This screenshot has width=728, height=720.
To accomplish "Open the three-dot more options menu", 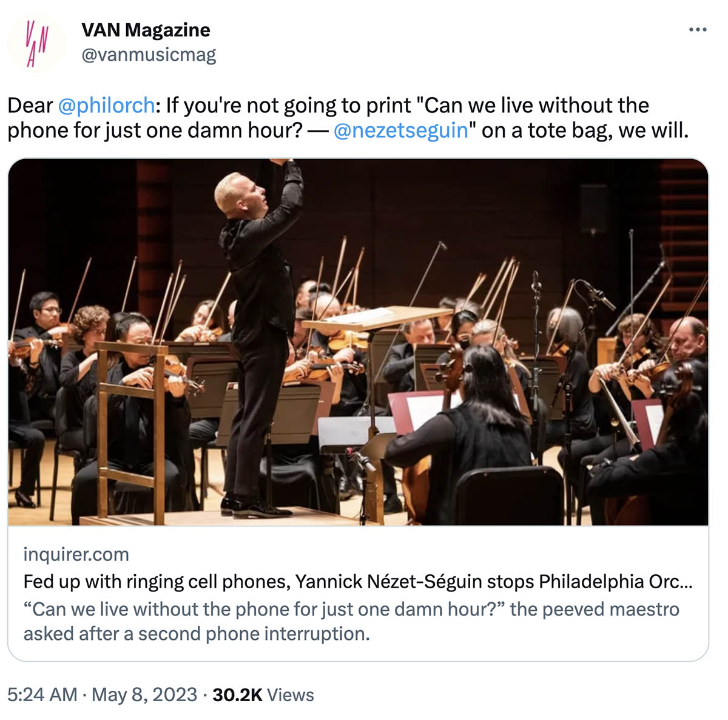I will click(698, 30).
